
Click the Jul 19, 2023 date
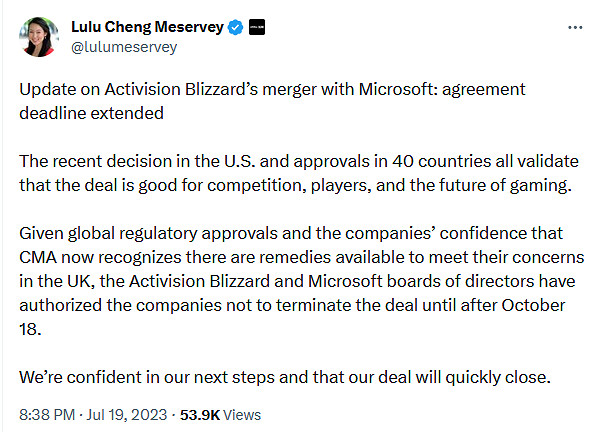pyautogui.click(x=133, y=414)
